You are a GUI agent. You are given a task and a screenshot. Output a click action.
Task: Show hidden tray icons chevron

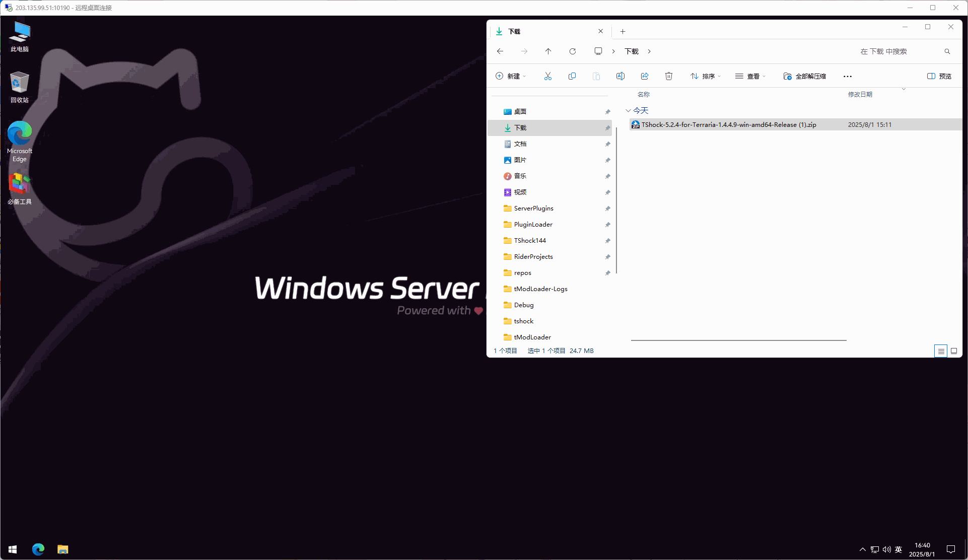click(863, 549)
